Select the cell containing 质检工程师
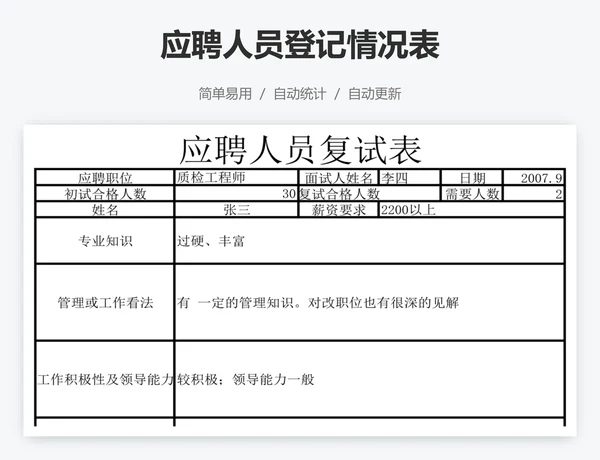Image resolution: width=600 pixels, height=460 pixels. pyautogui.click(x=236, y=178)
